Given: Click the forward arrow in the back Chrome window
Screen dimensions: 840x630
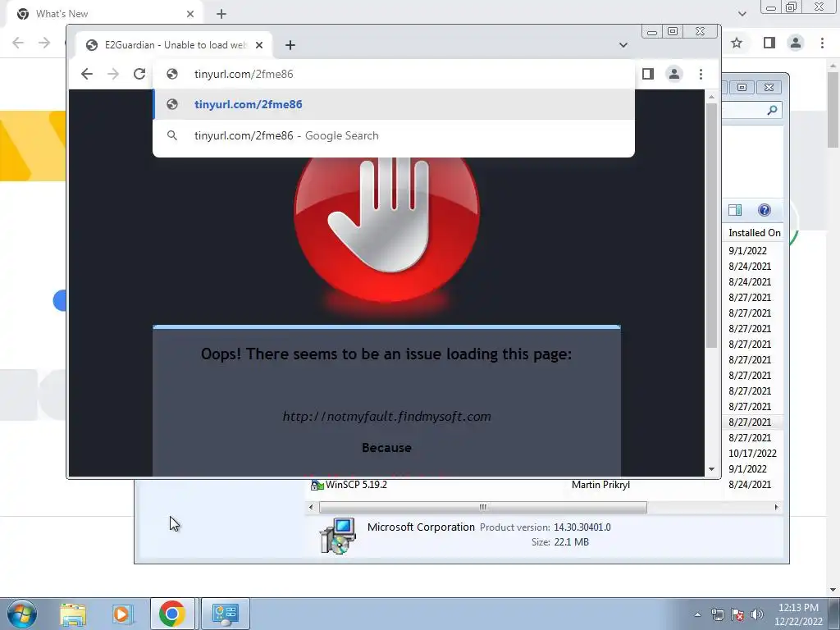Looking at the screenshot, I should [x=44, y=43].
